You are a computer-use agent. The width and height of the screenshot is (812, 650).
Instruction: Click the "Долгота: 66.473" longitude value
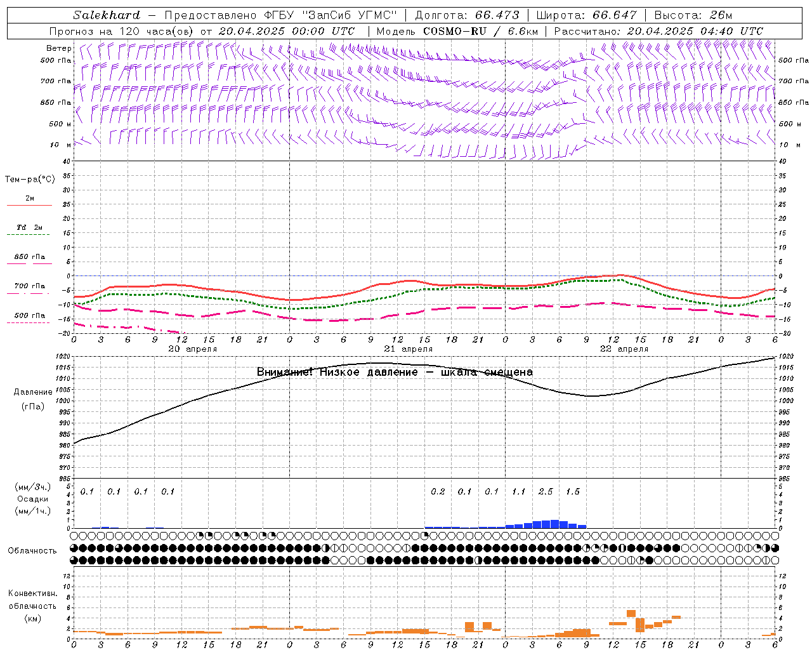(x=467, y=15)
